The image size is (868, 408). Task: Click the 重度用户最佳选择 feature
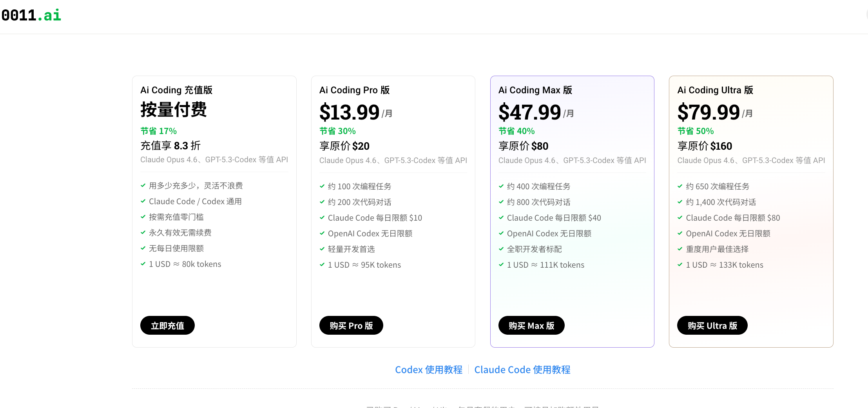tap(717, 249)
